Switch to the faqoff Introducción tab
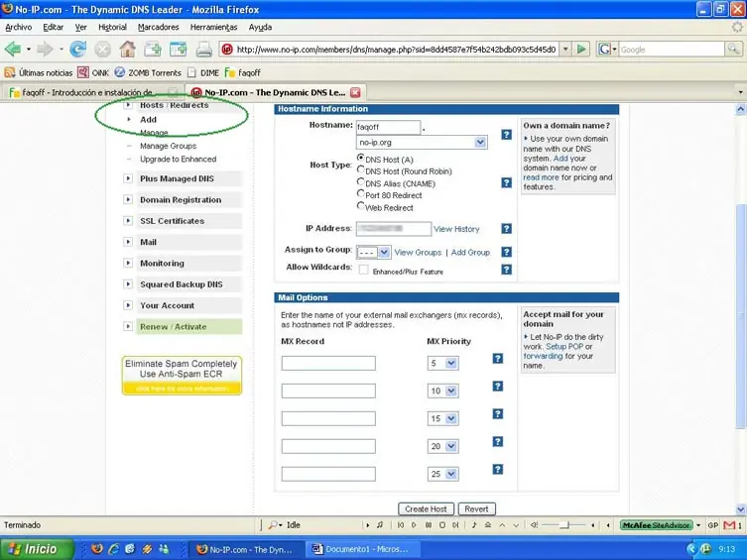Viewport: 747px width, 560px height. click(x=93, y=92)
